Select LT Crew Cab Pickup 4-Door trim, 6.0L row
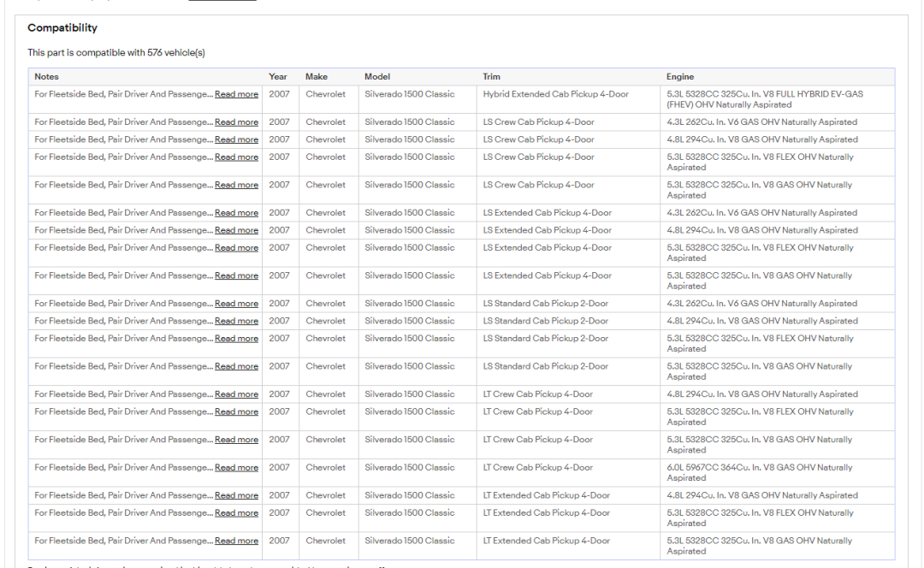The height and width of the screenshot is (568, 924). click(x=538, y=467)
